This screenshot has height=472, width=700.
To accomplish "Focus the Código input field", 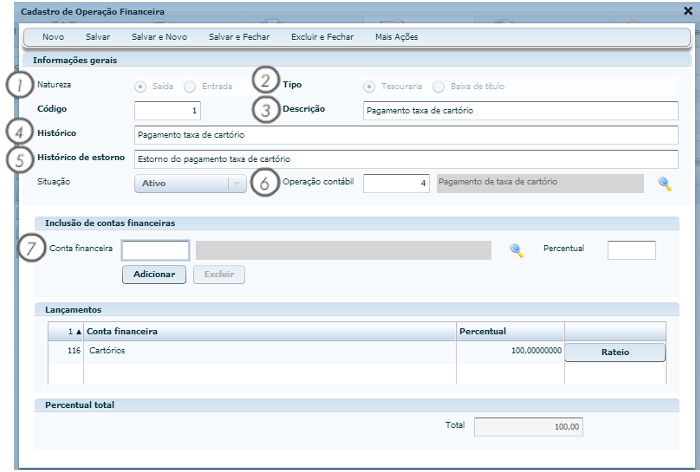I will tap(167, 111).
